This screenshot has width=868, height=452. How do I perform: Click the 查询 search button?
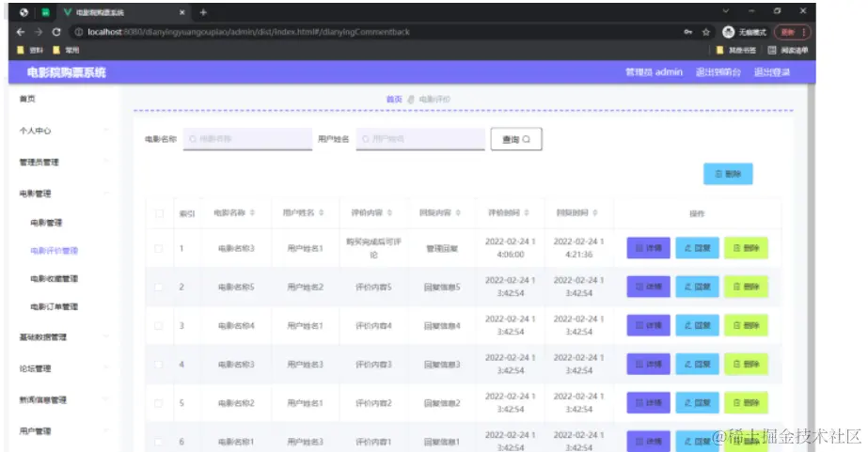click(x=516, y=139)
